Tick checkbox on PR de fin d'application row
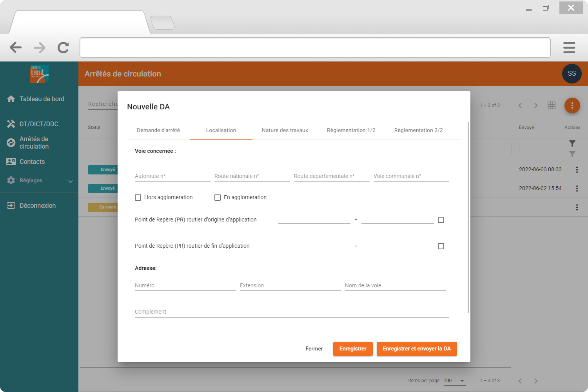The width and height of the screenshot is (588, 392). click(441, 246)
